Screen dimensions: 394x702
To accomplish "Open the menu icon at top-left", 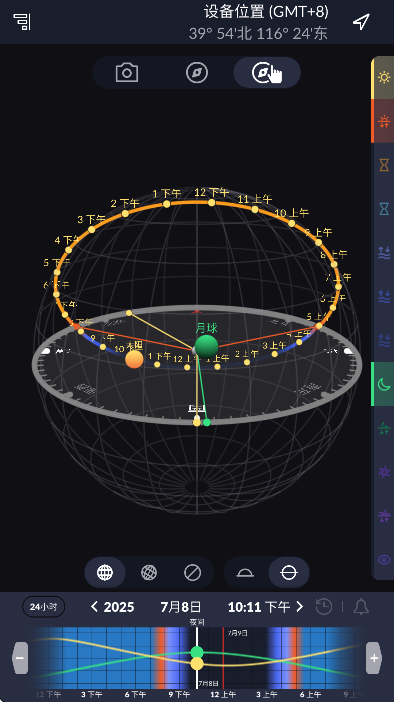I will (x=22, y=21).
